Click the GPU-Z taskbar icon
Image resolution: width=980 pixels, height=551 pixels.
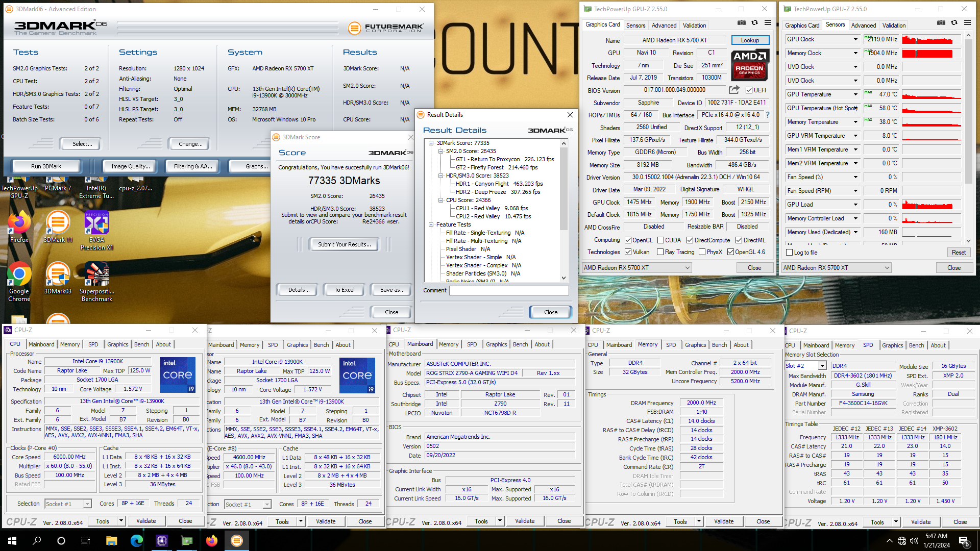click(x=187, y=541)
